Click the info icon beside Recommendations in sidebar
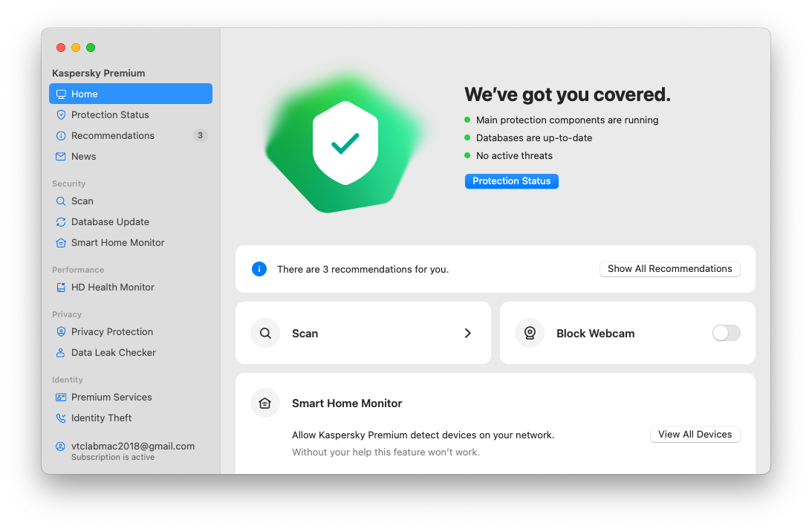 tap(61, 136)
